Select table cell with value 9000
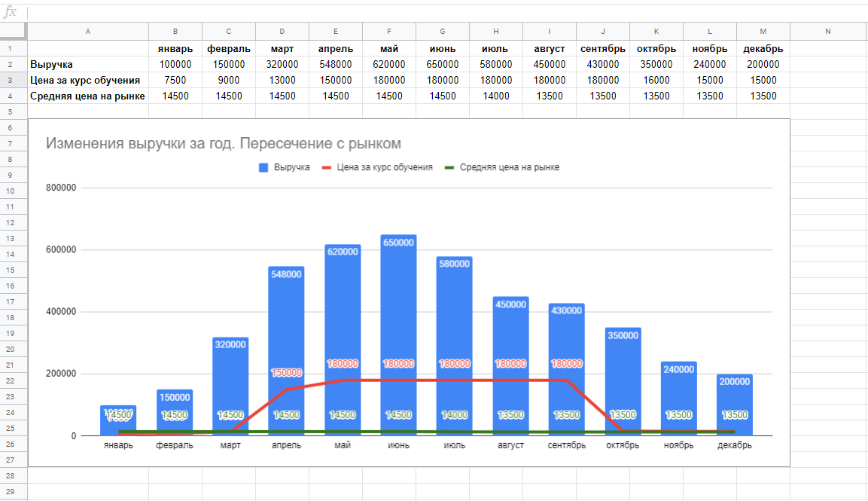This screenshot has width=868, height=501. (x=229, y=81)
